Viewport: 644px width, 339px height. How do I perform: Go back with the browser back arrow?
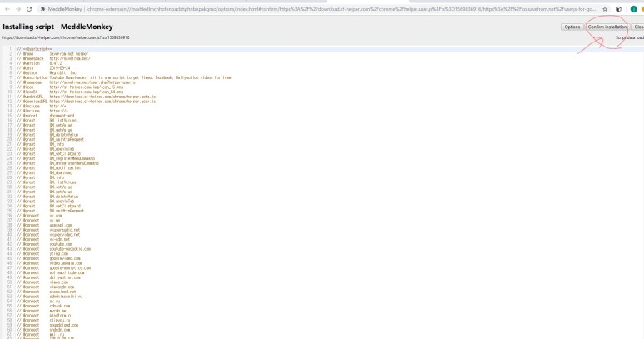coord(7,9)
